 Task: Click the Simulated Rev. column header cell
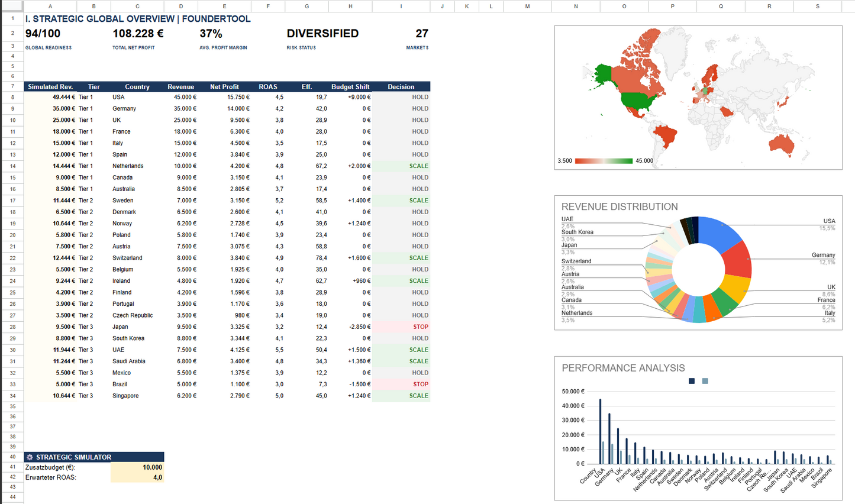point(50,86)
